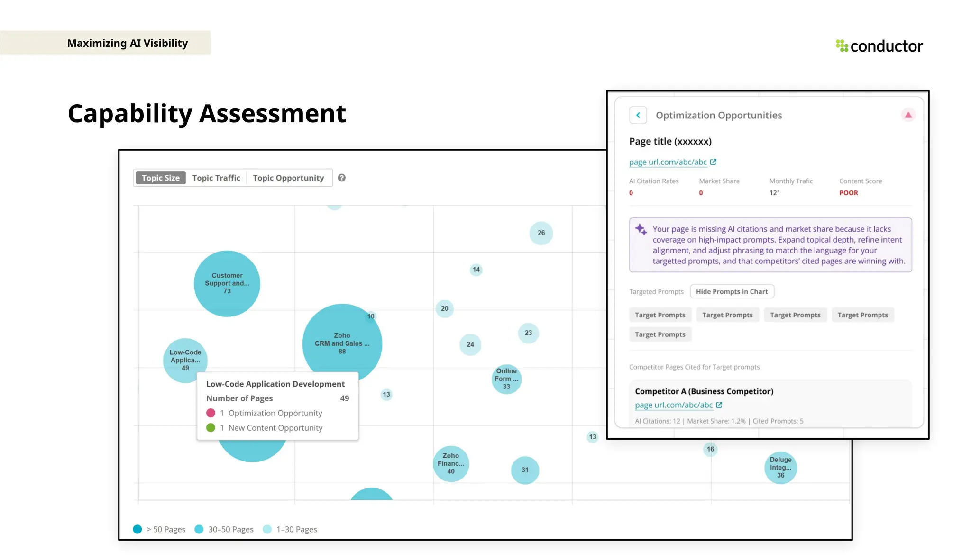Image resolution: width=971 pixels, height=560 pixels.
Task: Click the New Content Opportunity tooltip row
Action: [277, 428]
